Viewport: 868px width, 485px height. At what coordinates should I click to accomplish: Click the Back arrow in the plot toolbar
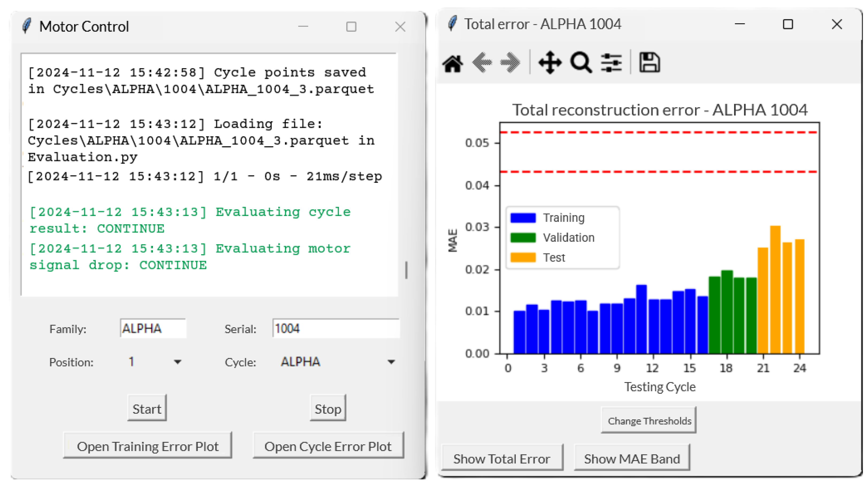pyautogui.click(x=482, y=63)
